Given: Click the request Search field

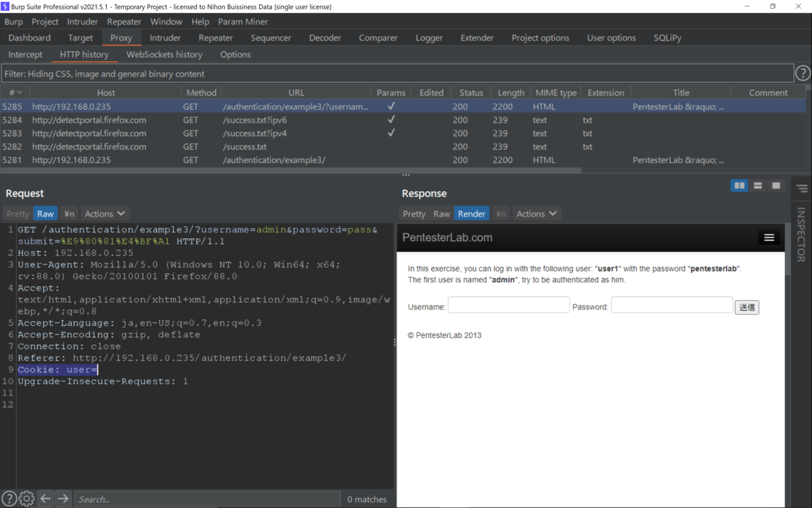Looking at the screenshot, I should tap(207, 499).
